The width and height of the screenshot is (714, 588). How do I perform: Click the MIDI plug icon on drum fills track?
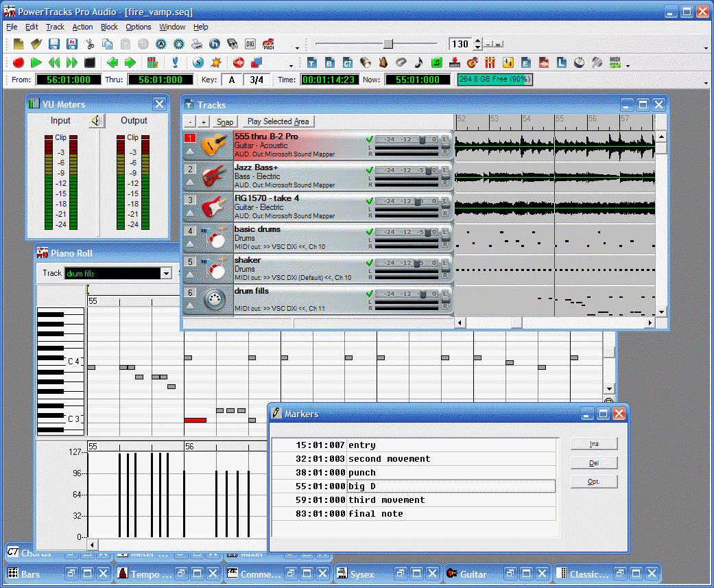pyautogui.click(x=214, y=299)
